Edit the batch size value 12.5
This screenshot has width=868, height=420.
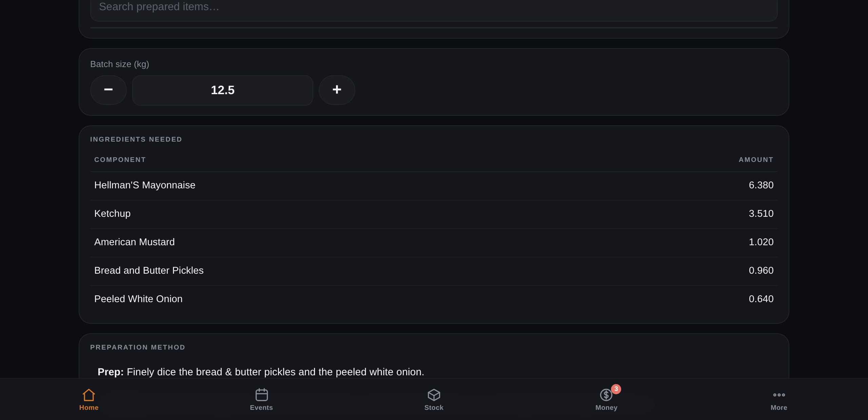tap(222, 90)
